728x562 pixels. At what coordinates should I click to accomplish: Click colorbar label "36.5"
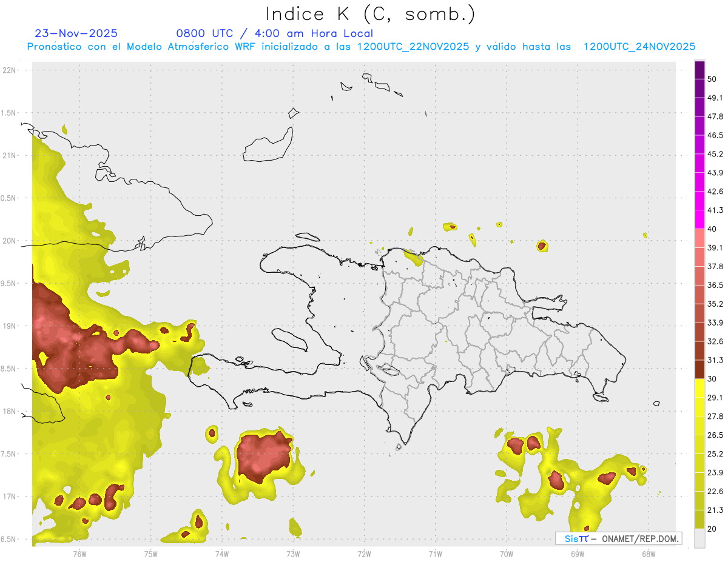pyautogui.click(x=715, y=286)
